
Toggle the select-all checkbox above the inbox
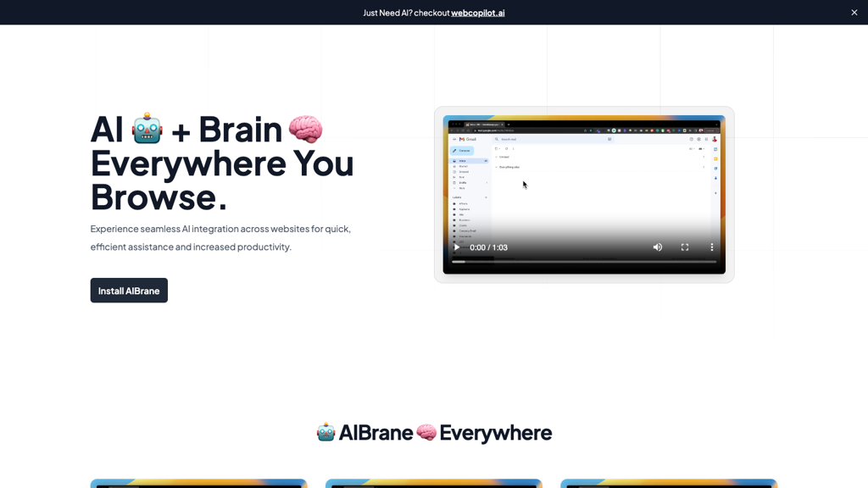coord(496,148)
